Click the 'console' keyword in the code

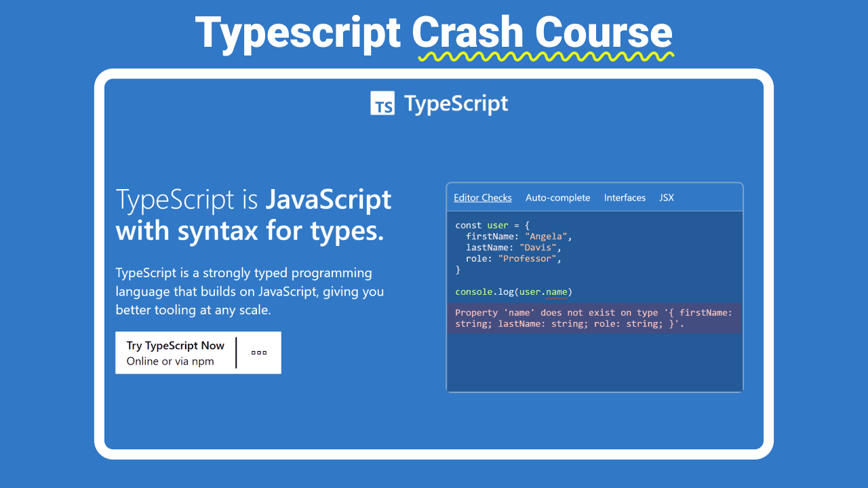pos(474,292)
